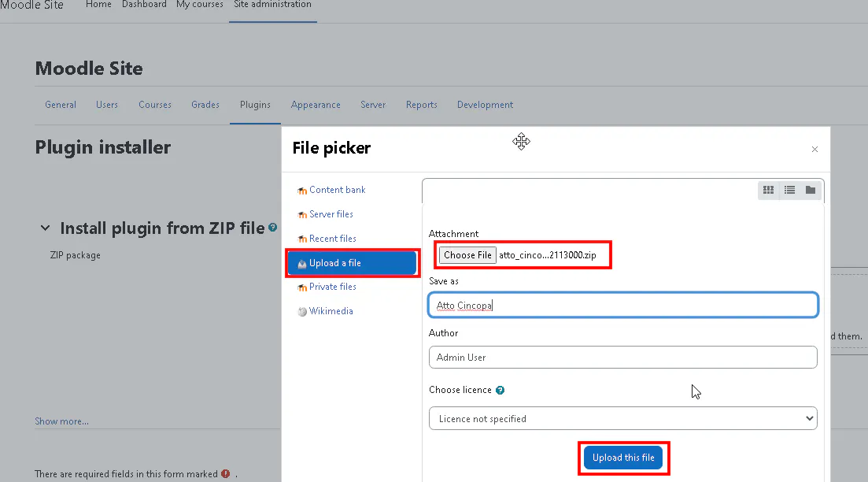Screen dimensions: 868x482
Task: Open the General admin tab
Action: (x=61, y=105)
